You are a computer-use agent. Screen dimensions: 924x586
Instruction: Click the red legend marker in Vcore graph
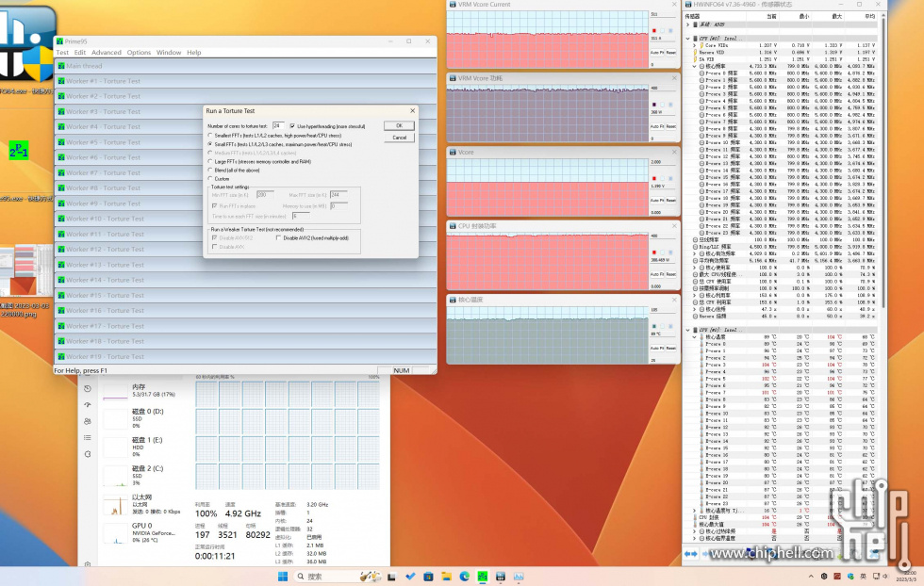pos(654,178)
